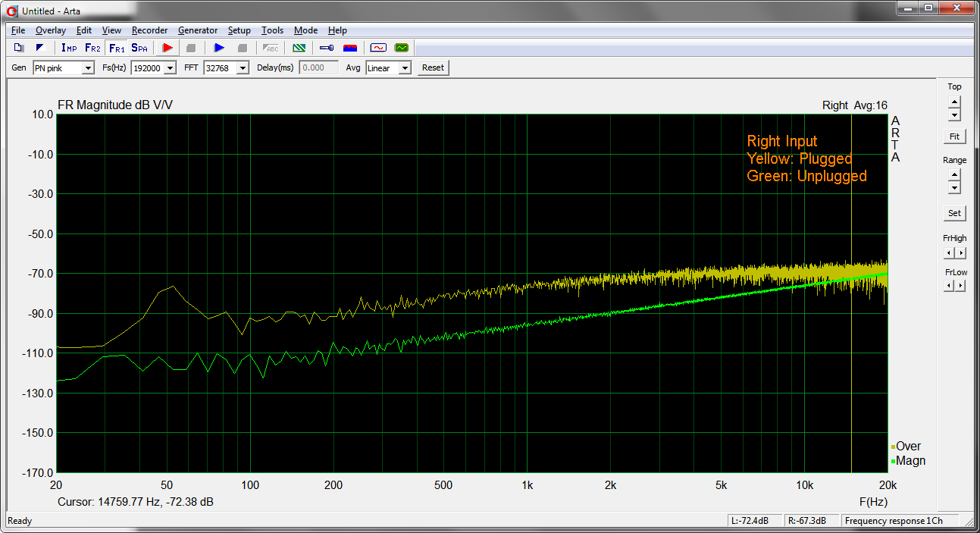Select the FR2 dual-channel mode icon
This screenshot has height=533, width=980.
click(92, 48)
